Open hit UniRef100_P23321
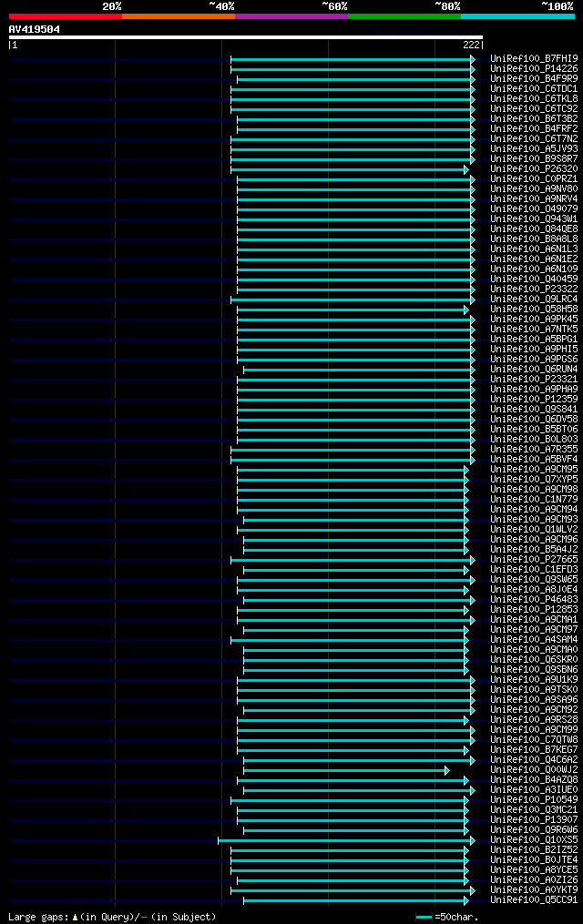Viewport: 583px width, 924px height. (534, 380)
